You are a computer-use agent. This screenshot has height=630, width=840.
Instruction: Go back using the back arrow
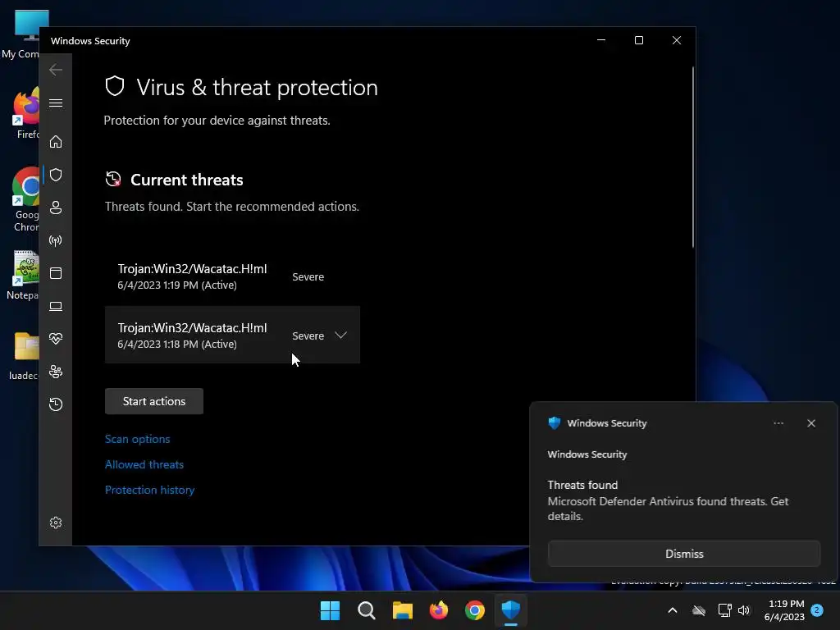point(56,70)
